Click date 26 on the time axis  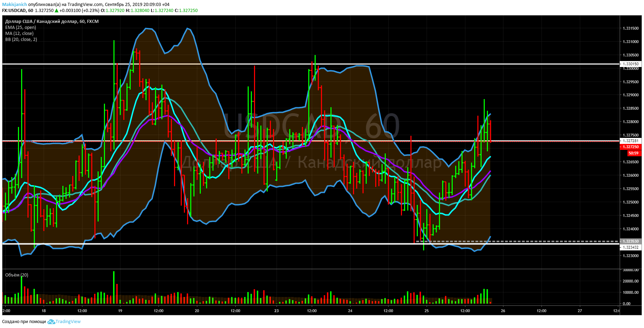pyautogui.click(x=503, y=311)
